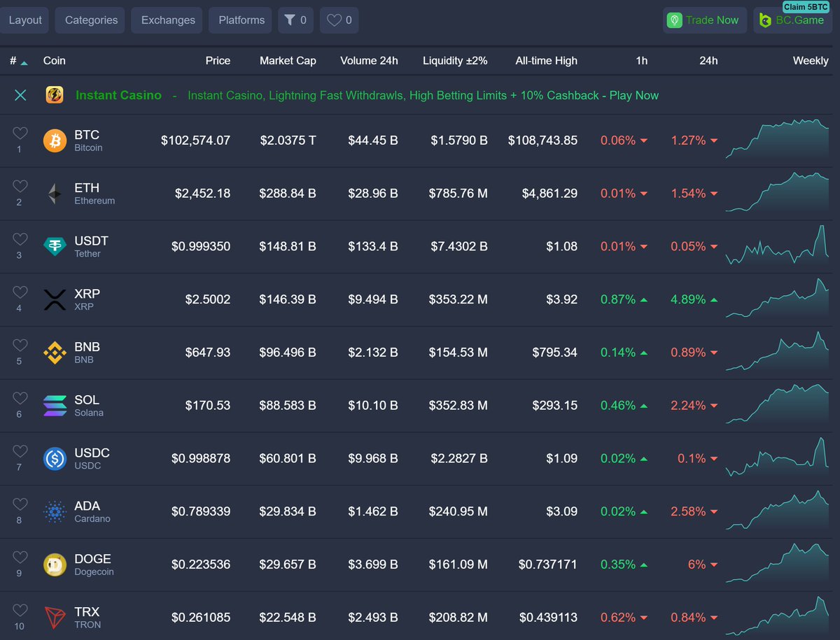Open the BTC Bitcoin name link
The height and width of the screenshot is (640, 840).
tap(88, 141)
